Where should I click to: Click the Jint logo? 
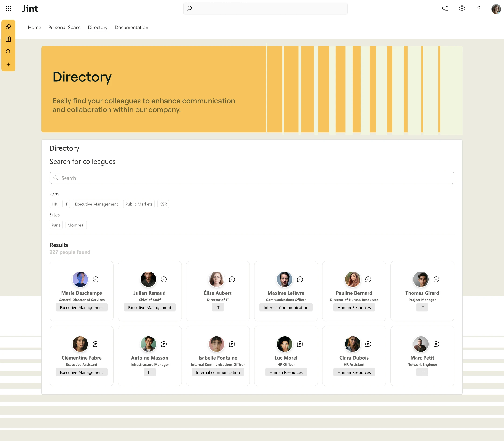pos(30,9)
